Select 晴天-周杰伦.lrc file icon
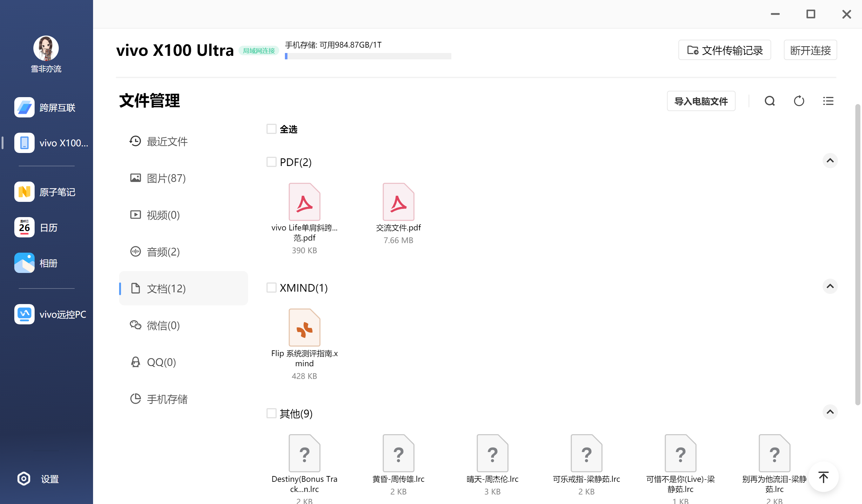The image size is (862, 504). click(493, 453)
